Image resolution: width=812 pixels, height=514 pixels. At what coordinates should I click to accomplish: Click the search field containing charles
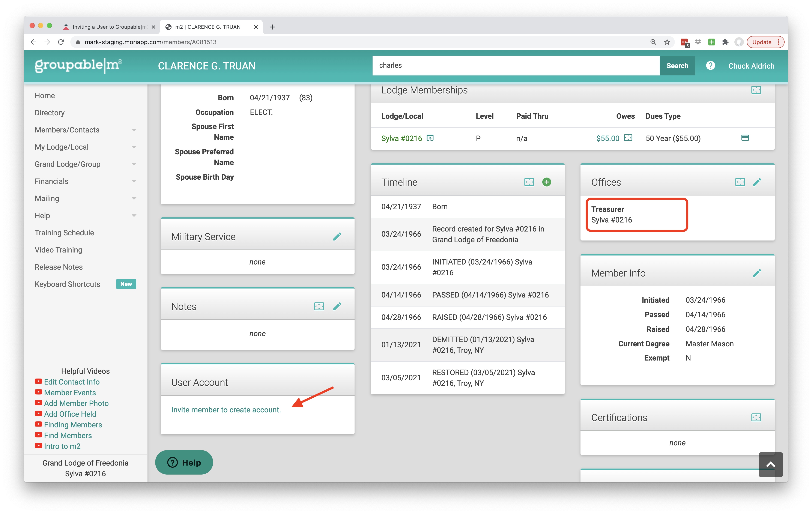516,65
